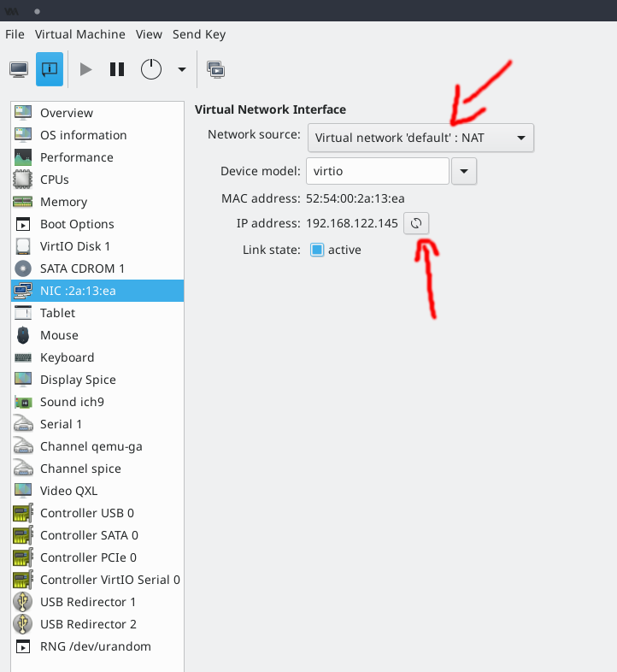
Task: Open the Network source dropdown
Action: 420,138
